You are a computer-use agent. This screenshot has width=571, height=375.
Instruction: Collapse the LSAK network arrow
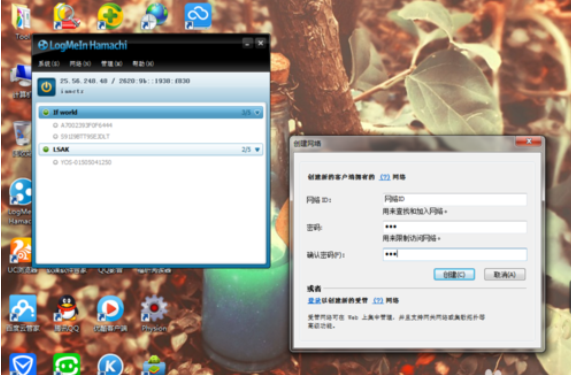(x=257, y=150)
